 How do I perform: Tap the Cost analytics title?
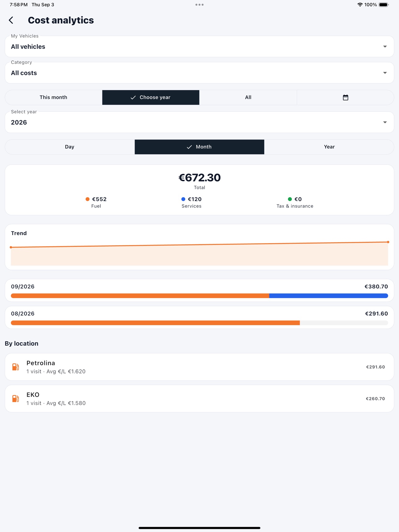(x=61, y=20)
